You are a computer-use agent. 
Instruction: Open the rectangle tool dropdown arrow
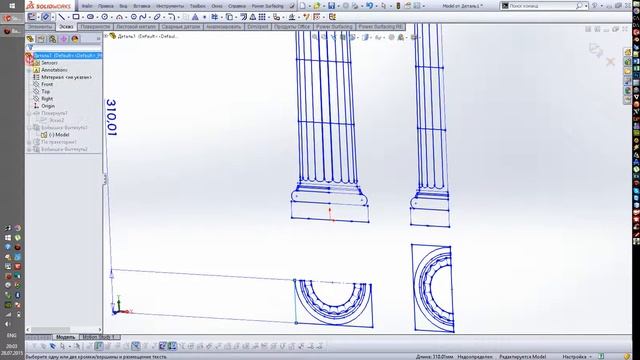[x=82, y=17]
